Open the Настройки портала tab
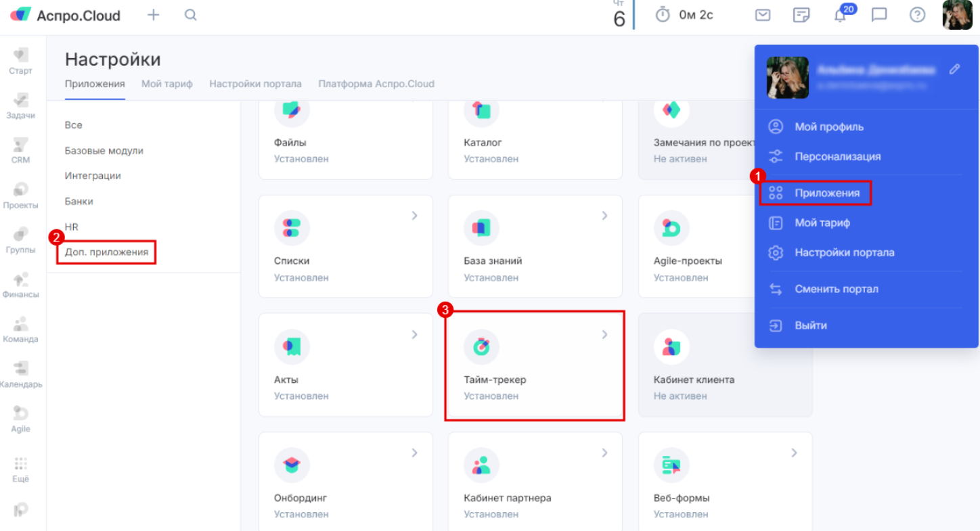The image size is (980, 531). point(255,84)
